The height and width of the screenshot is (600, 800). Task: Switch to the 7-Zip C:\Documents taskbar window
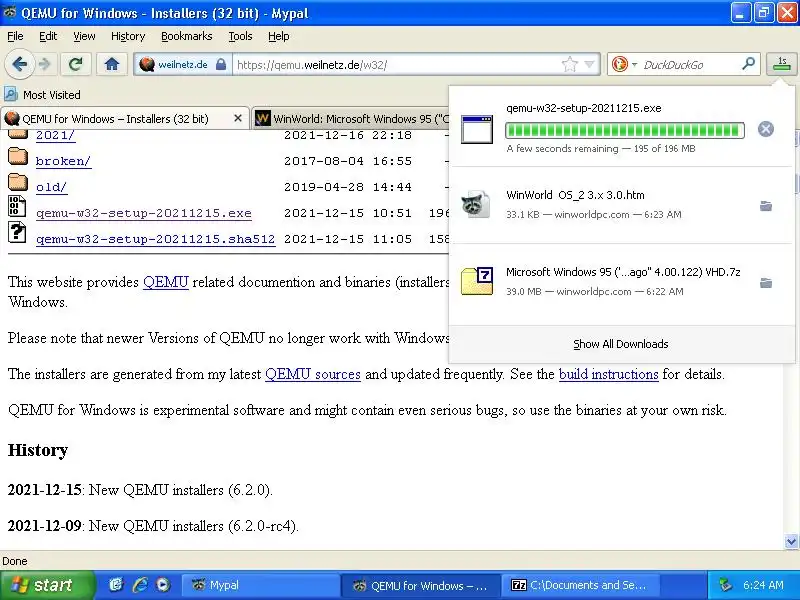581,585
